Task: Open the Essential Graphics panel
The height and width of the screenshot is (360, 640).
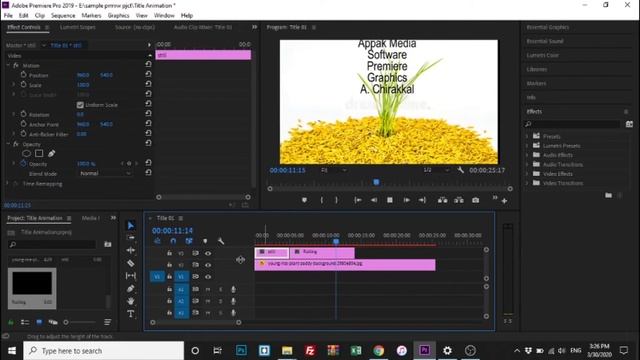Action: (x=547, y=27)
